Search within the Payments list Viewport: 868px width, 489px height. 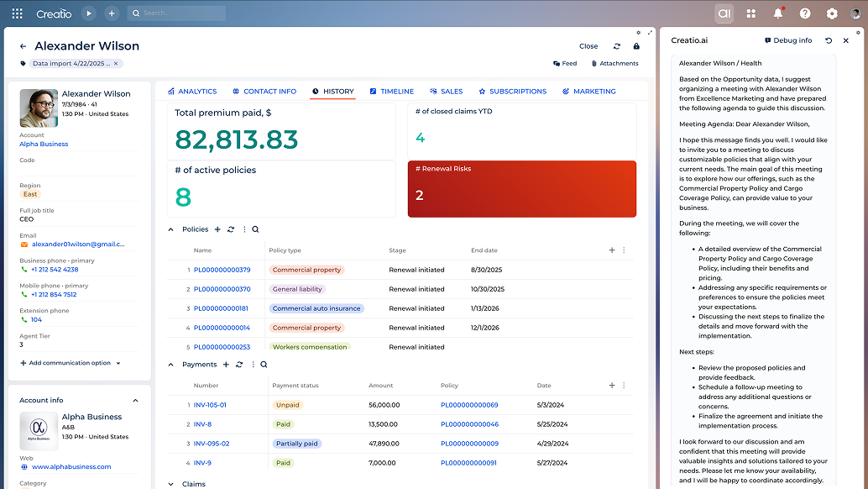coord(264,365)
